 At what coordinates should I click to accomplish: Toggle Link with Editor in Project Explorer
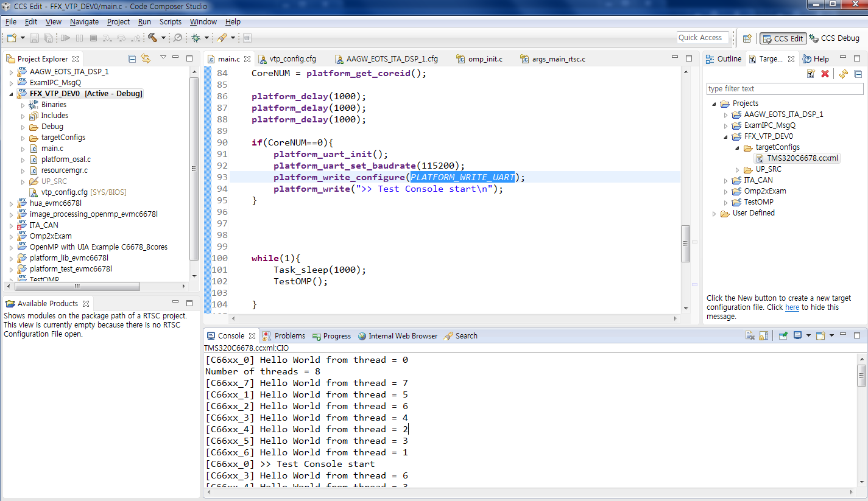click(146, 59)
